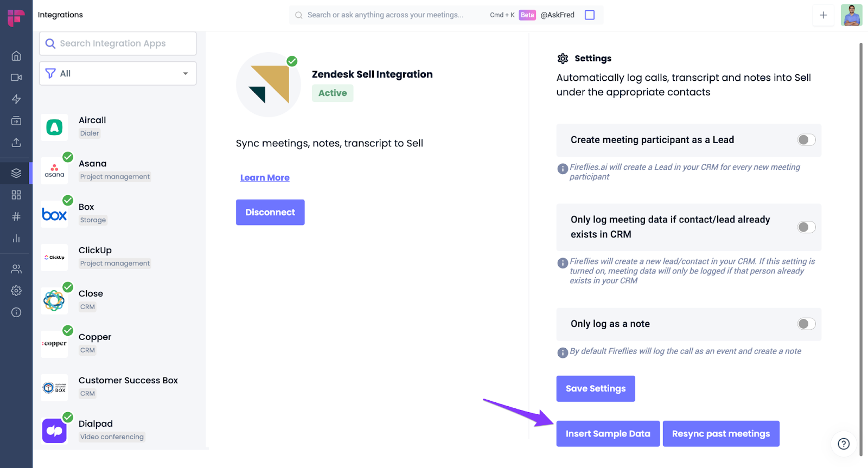Screen dimensions: 868x468
Task: Click the Search Integration Apps field
Action: pos(118,43)
